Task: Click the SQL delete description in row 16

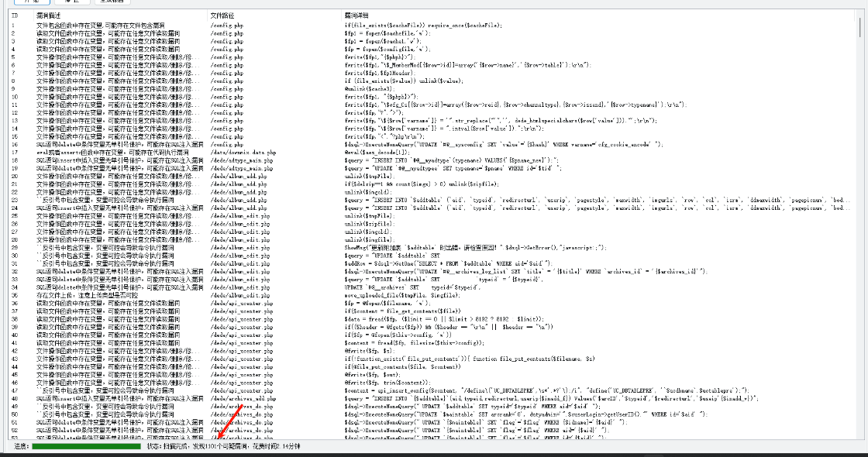Action: coord(119,144)
